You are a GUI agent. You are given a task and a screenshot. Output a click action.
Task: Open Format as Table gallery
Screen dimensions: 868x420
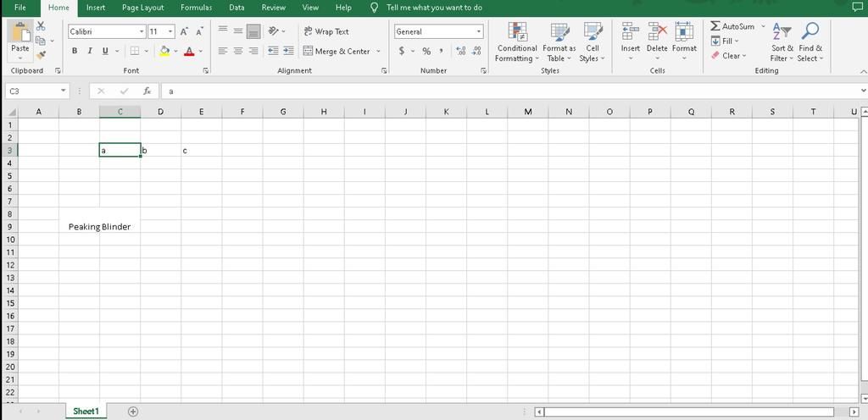point(559,42)
